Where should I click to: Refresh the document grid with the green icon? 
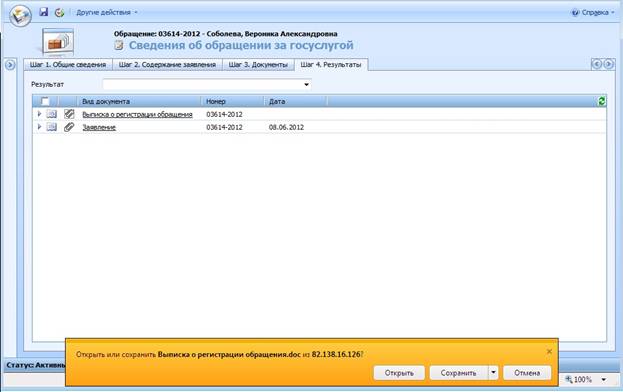pyautogui.click(x=602, y=101)
